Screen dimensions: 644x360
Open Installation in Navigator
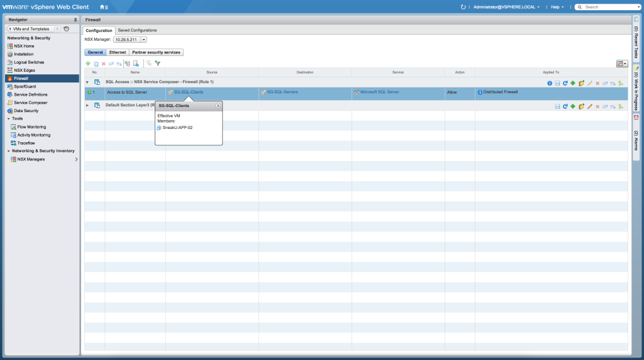[23, 54]
